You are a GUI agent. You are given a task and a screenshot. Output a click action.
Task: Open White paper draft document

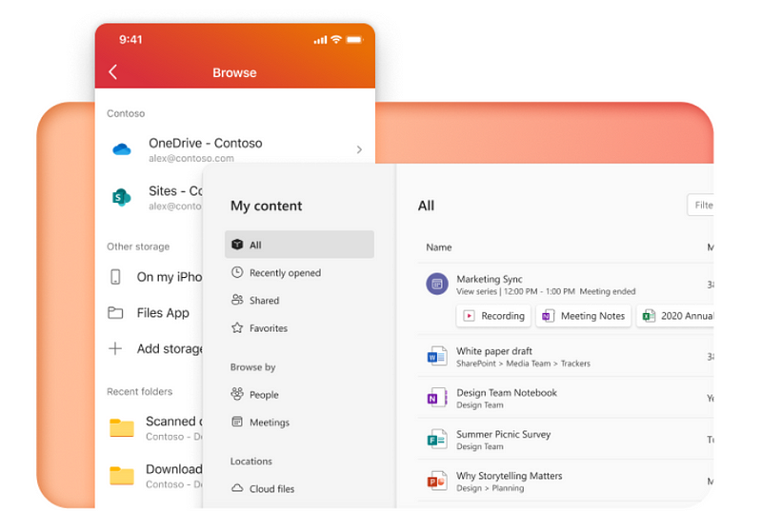click(x=494, y=350)
